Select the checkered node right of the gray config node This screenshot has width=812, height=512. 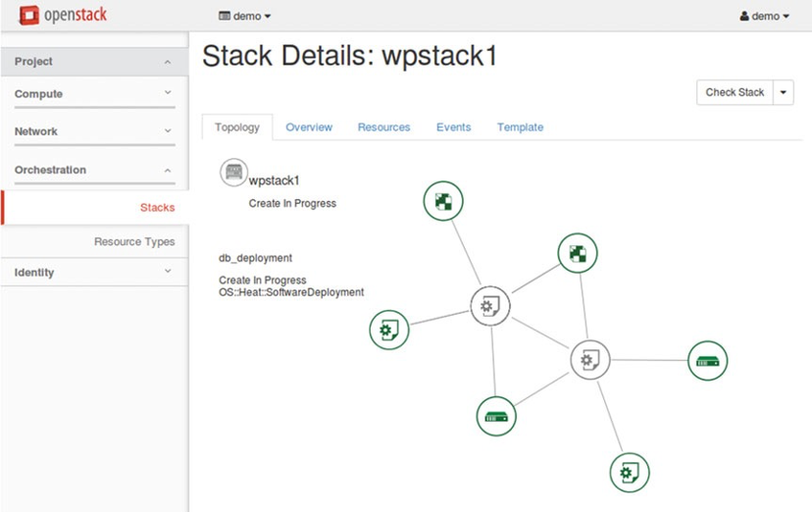[578, 253]
